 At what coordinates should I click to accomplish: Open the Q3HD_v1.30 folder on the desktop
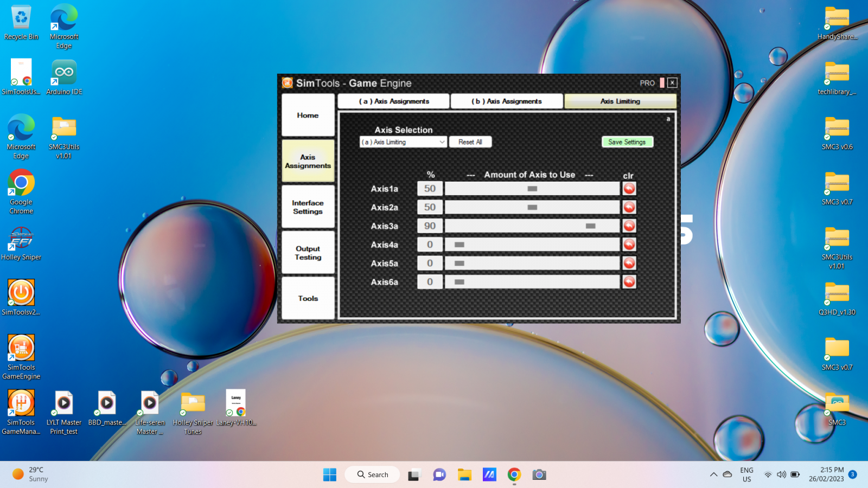(x=837, y=299)
